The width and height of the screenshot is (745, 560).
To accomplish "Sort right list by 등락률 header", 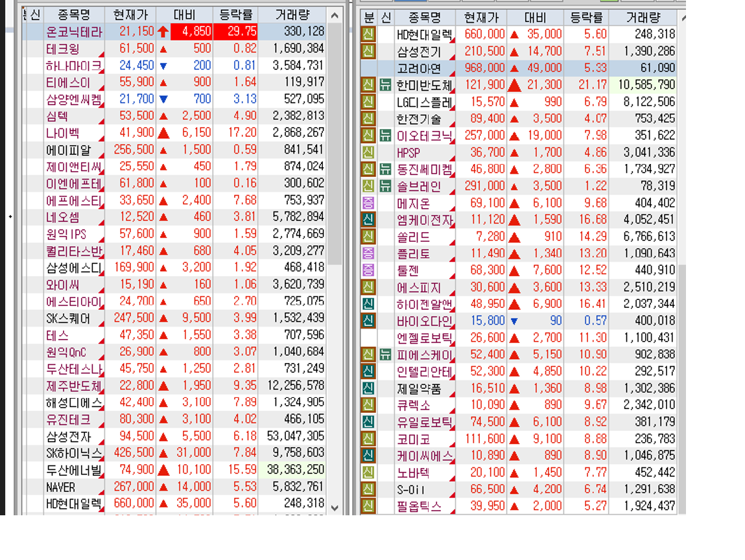I will tap(586, 17).
